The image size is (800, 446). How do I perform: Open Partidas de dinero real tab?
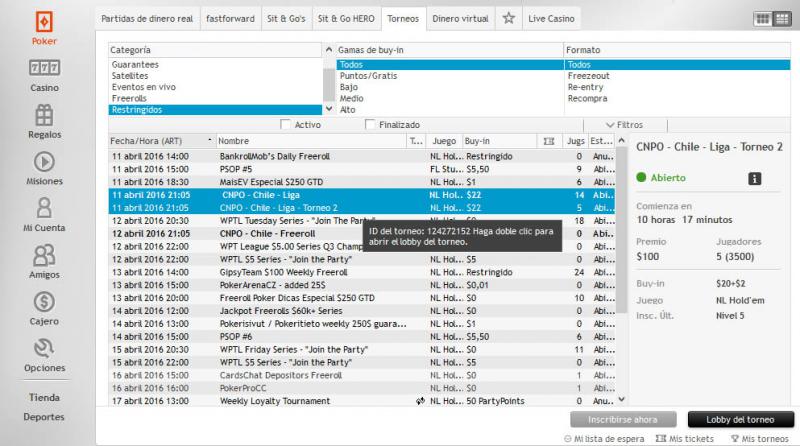pos(147,19)
